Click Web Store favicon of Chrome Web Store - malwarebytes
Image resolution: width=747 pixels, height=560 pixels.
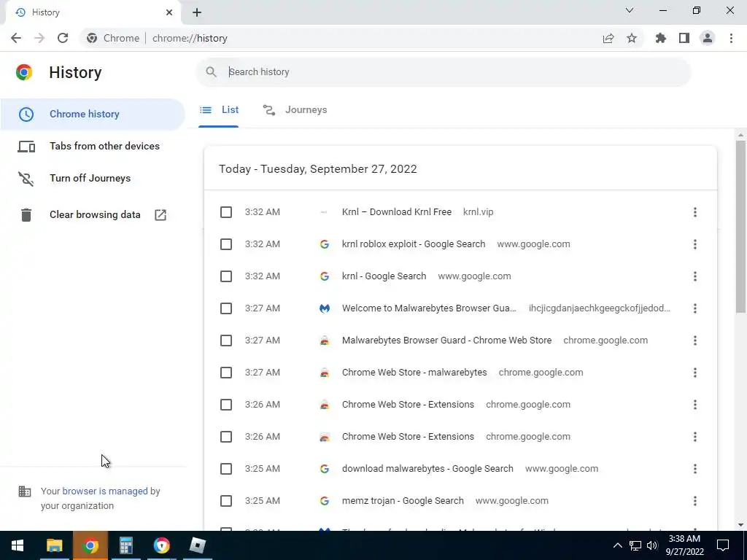[x=325, y=373]
